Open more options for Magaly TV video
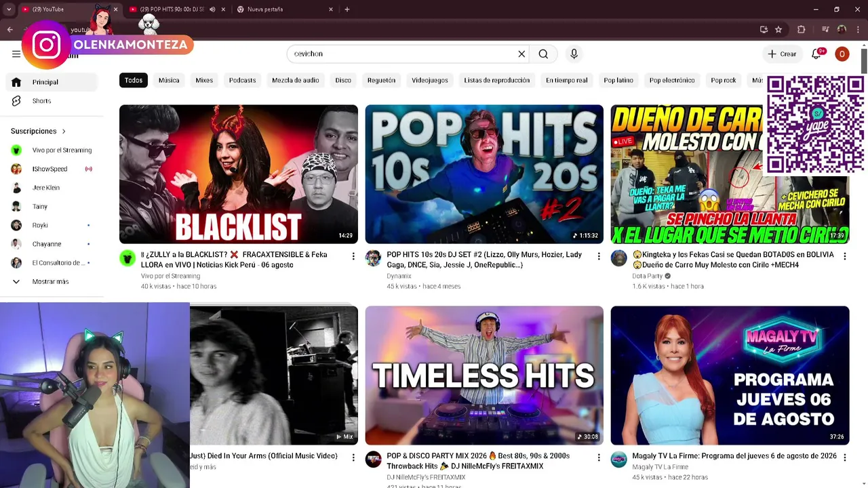The width and height of the screenshot is (868, 488). coord(844,457)
